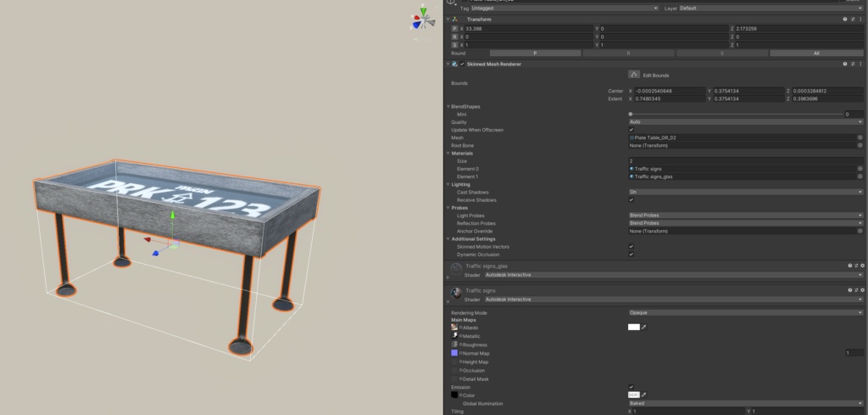Viewport: 868px width, 415px height.
Task: Click the S scale reset button
Action: [x=455, y=45]
